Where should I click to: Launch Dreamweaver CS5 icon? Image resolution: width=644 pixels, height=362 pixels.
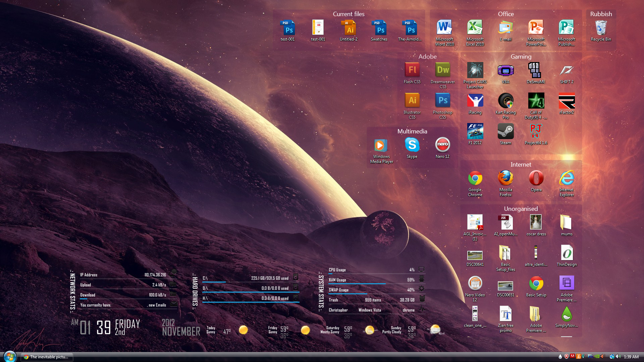coord(443,70)
